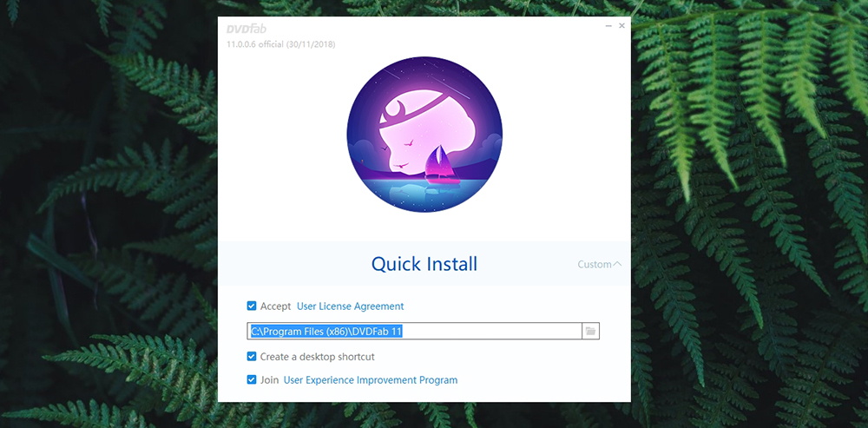Browse install folder with folder icon
This screenshot has height=428, width=868.
coord(590,331)
